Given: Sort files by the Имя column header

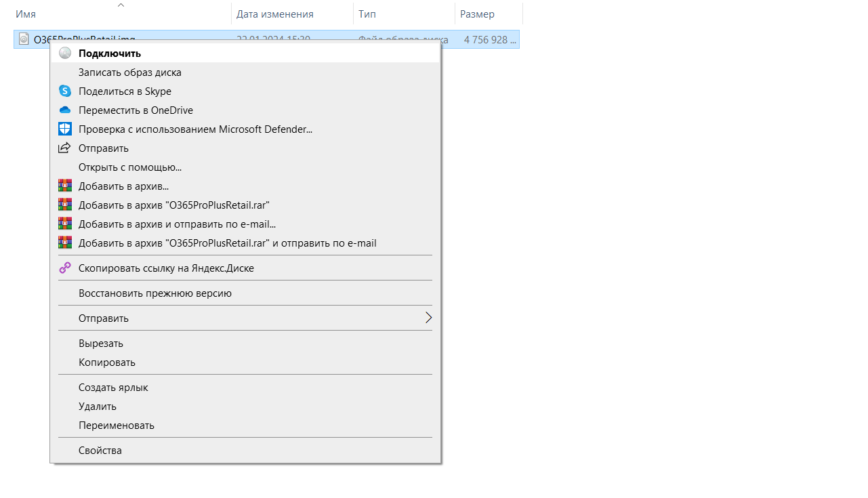Looking at the screenshot, I should (26, 14).
